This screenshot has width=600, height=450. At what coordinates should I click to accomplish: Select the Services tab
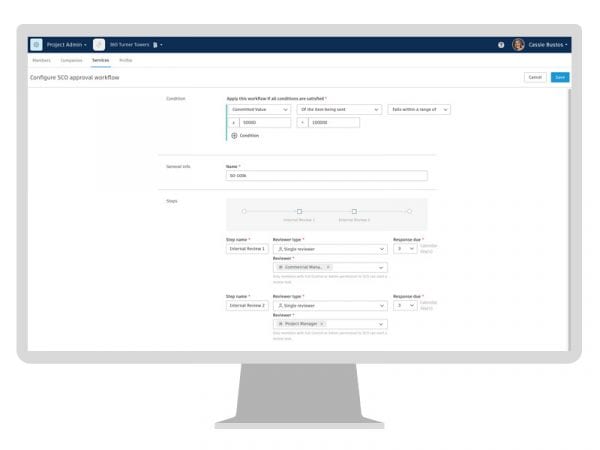[x=101, y=60]
